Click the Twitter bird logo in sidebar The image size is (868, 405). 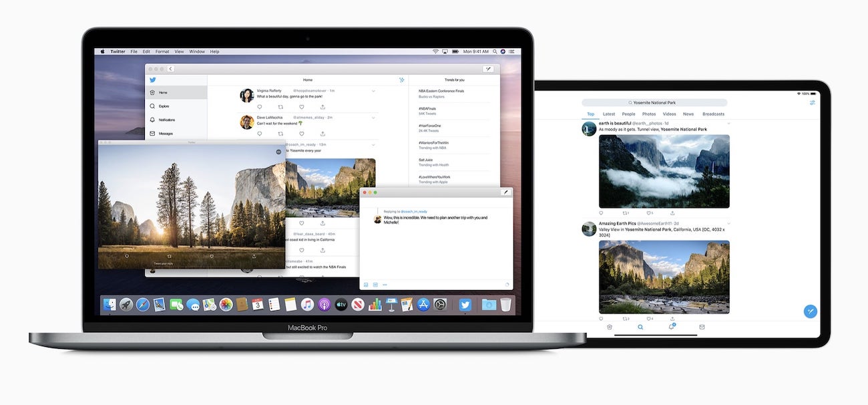tap(153, 80)
